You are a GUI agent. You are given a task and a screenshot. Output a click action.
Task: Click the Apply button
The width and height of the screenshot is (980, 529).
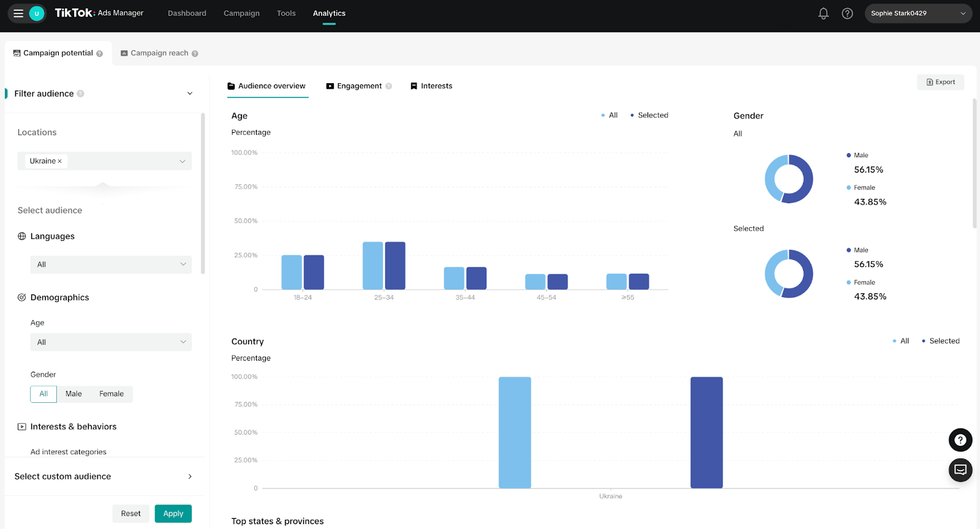pyautogui.click(x=173, y=514)
